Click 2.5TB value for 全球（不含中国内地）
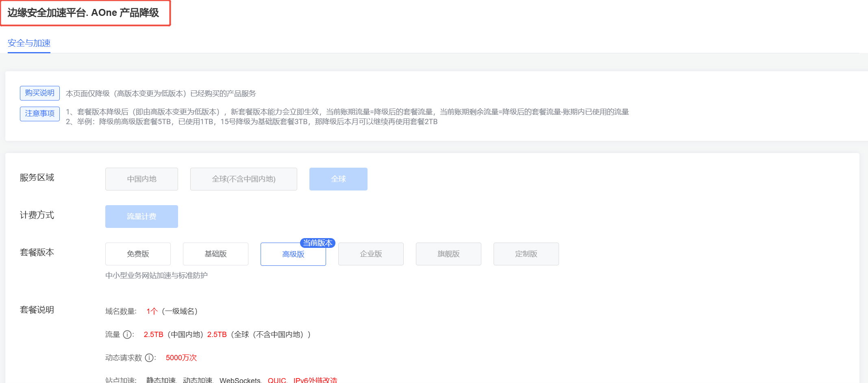868x383 pixels. pos(217,335)
